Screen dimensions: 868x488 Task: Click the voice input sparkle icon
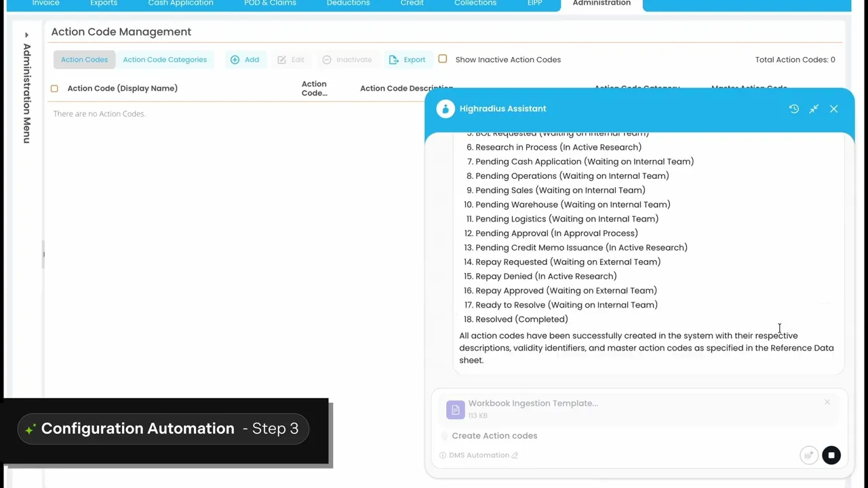[808, 455]
